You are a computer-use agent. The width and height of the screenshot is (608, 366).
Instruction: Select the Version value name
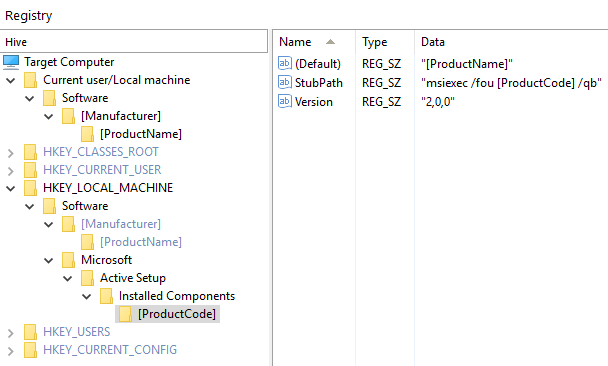tap(314, 102)
